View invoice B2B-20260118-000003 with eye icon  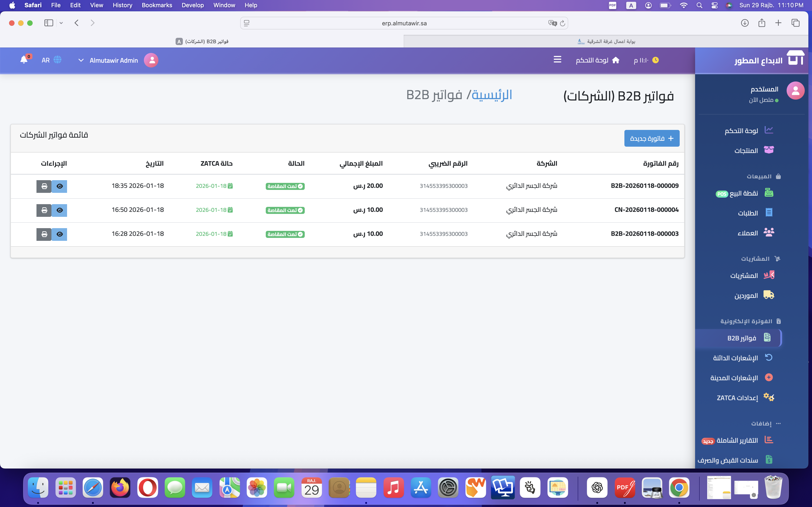[x=59, y=234]
